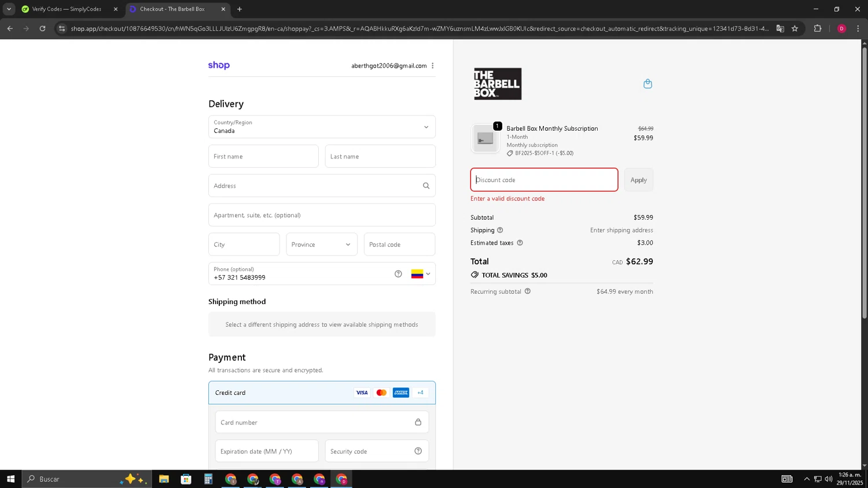Open tab search dropdown arrow
This screenshot has height=488, width=868.
tap(9, 9)
